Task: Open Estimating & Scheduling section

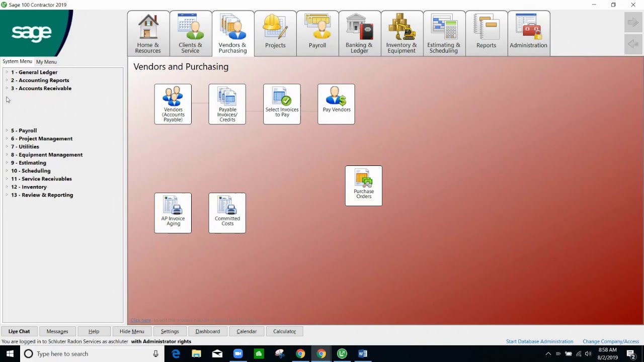Action: click(x=444, y=34)
